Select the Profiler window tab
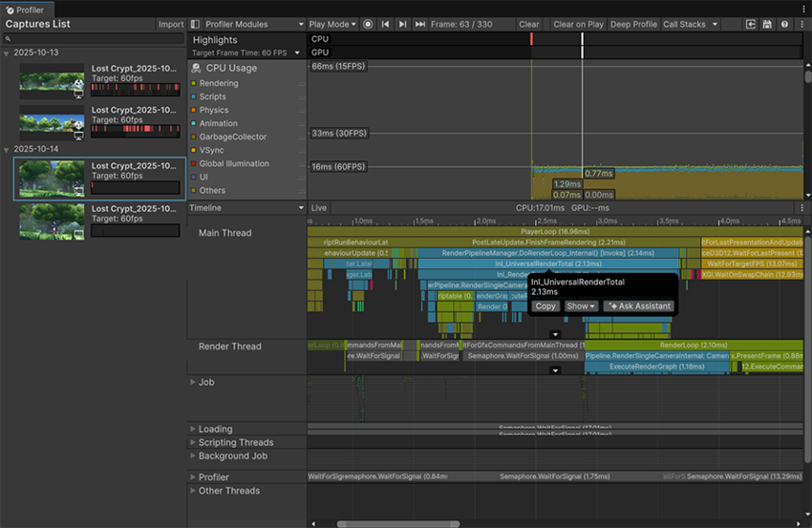Screen dimensions: 812x528 tap(26, 10)
